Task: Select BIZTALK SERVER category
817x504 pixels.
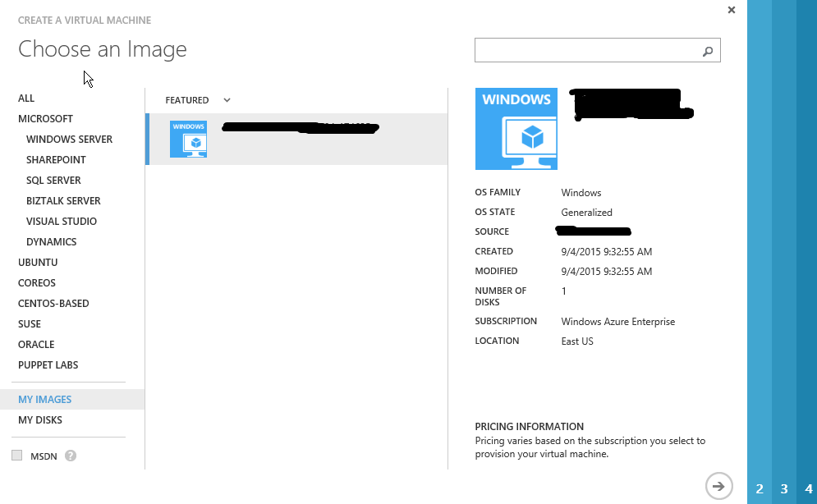Action: (63, 200)
